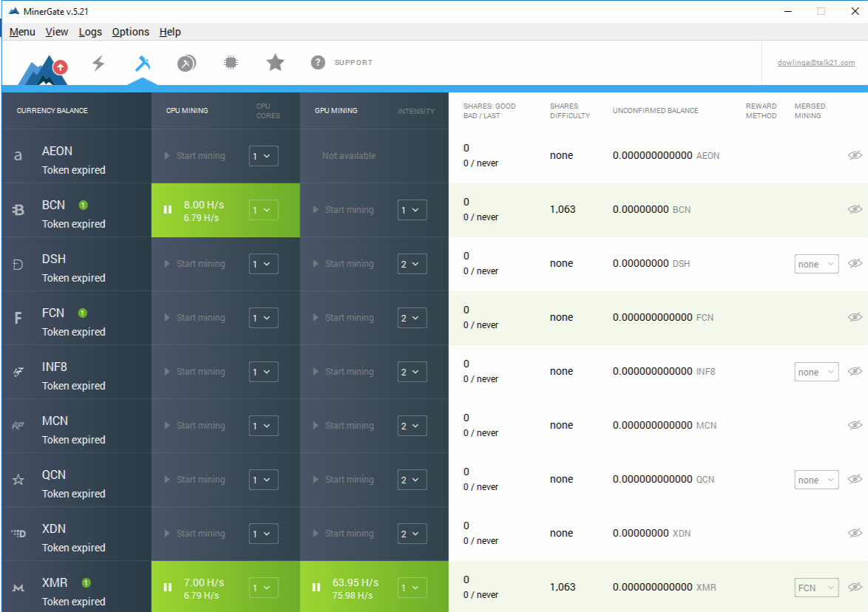Open the Smart Mining lightning icon
The image size is (868, 612).
pos(98,63)
